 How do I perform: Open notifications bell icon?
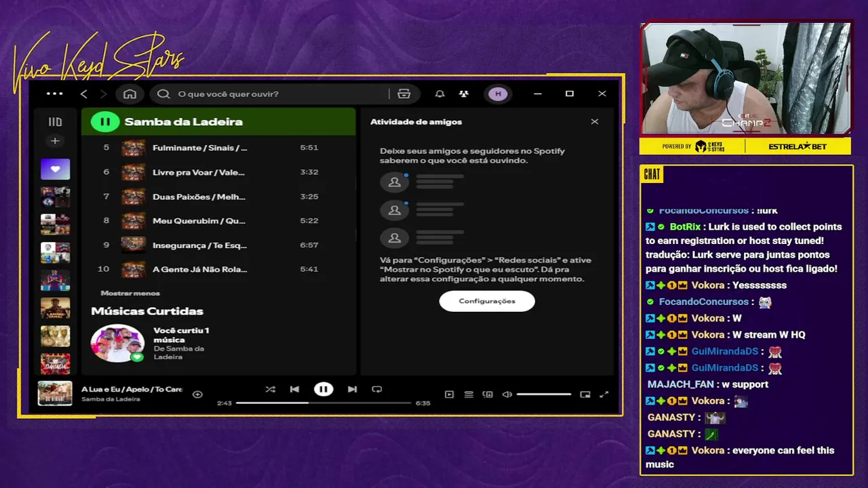coord(439,94)
